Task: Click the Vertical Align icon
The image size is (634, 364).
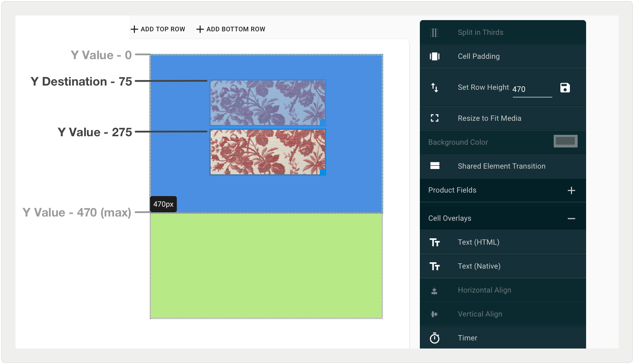Action: tap(434, 314)
